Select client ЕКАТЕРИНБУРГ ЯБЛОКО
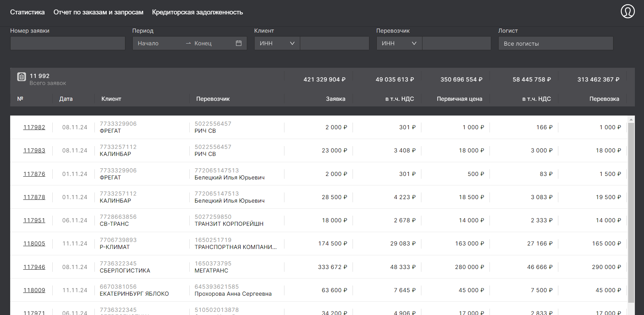The image size is (644, 315). [134, 294]
